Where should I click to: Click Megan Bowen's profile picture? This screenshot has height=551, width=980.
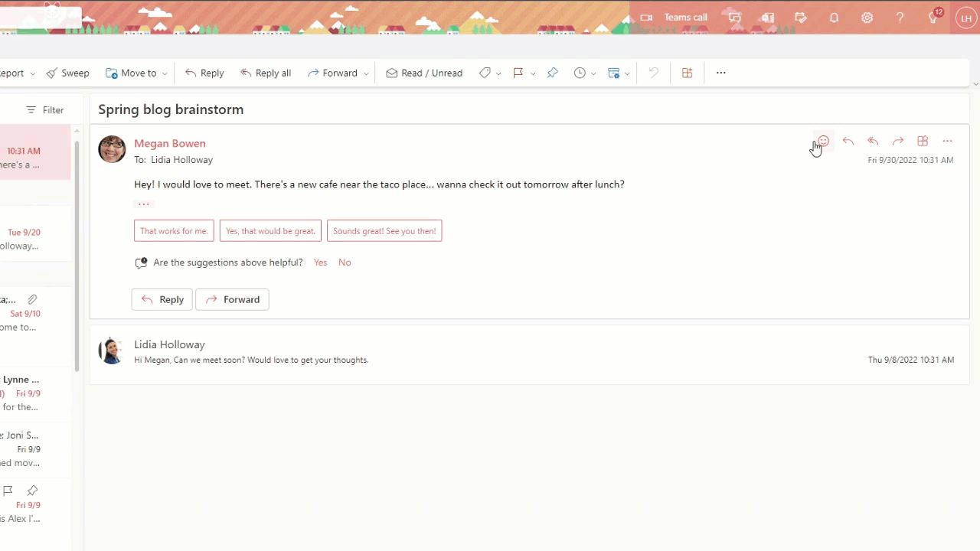click(112, 149)
